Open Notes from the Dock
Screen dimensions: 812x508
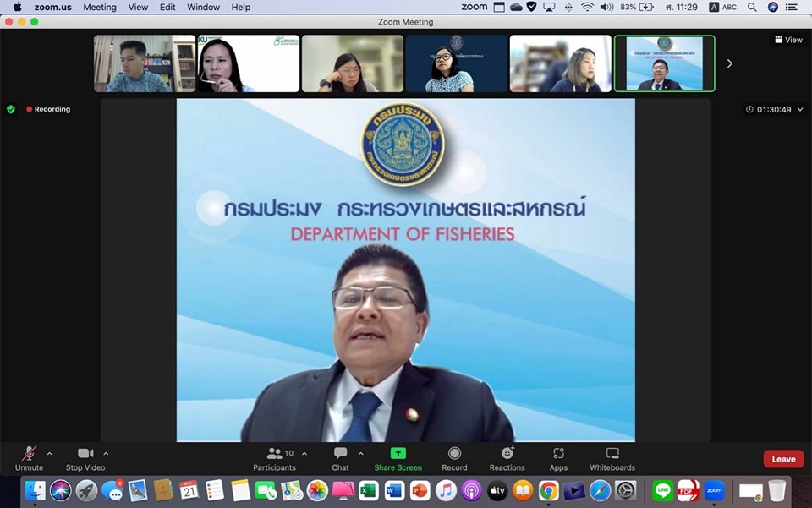click(240, 490)
